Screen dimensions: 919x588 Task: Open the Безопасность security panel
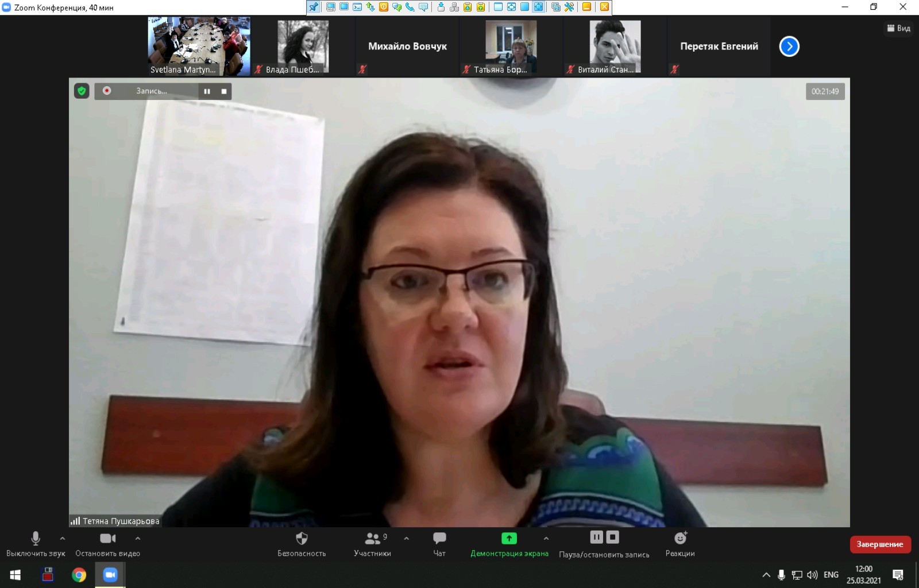point(302,544)
